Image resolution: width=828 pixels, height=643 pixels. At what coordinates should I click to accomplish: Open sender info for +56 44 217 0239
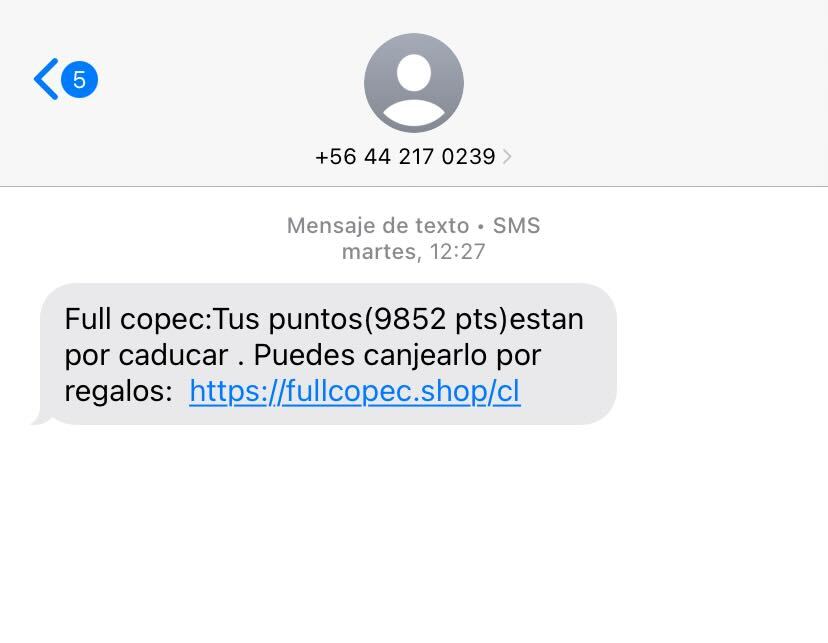(x=405, y=157)
